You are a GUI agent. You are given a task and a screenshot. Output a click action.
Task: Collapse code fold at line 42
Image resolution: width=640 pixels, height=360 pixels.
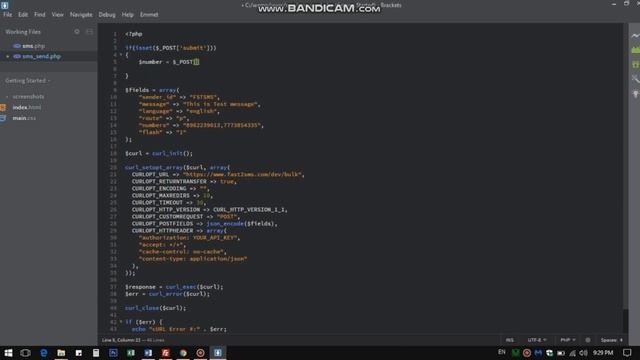(x=121, y=322)
